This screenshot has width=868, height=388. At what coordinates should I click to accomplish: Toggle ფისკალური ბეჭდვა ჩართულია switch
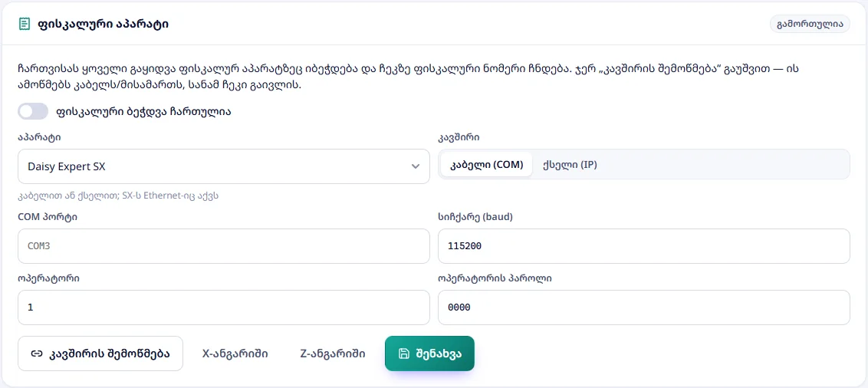(x=33, y=111)
